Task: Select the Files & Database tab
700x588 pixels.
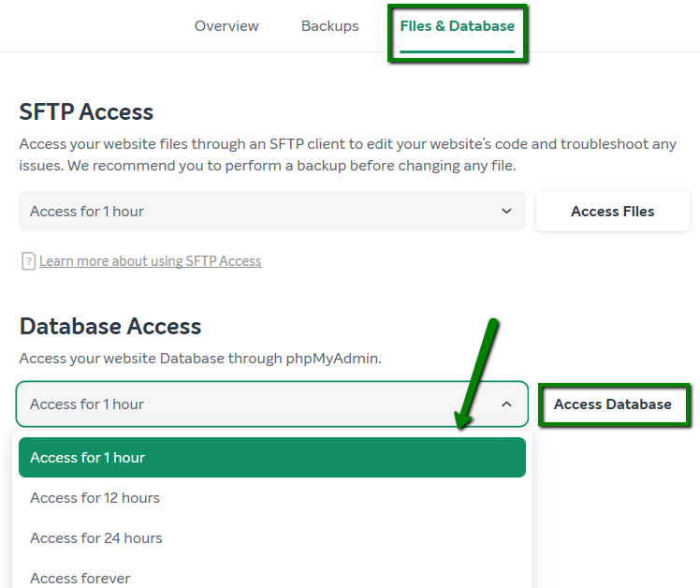Action: (457, 26)
